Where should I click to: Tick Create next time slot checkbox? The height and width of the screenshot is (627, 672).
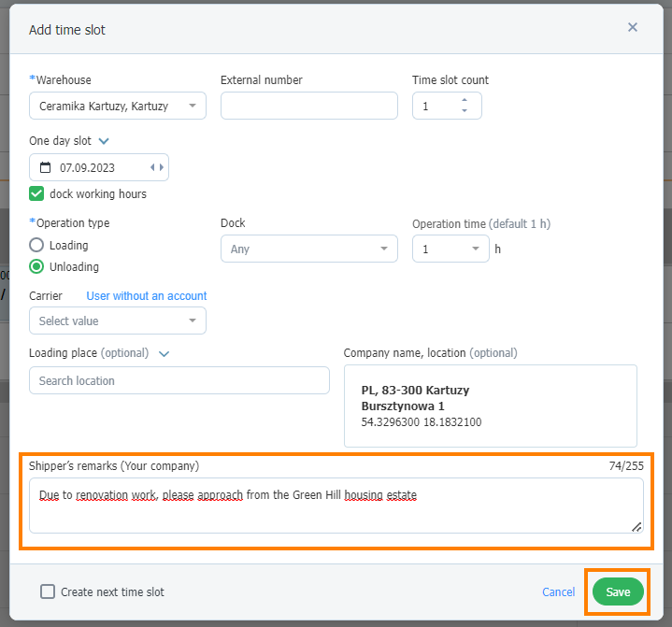48,591
